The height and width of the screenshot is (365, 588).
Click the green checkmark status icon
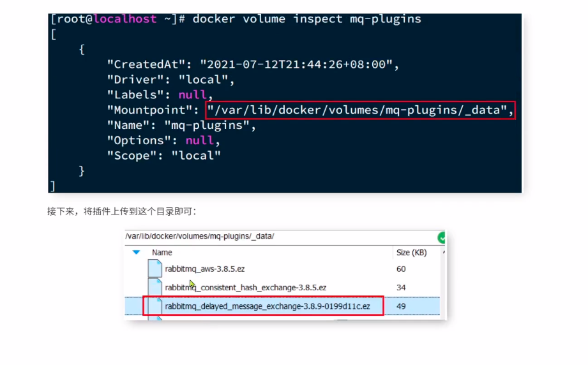click(x=441, y=237)
